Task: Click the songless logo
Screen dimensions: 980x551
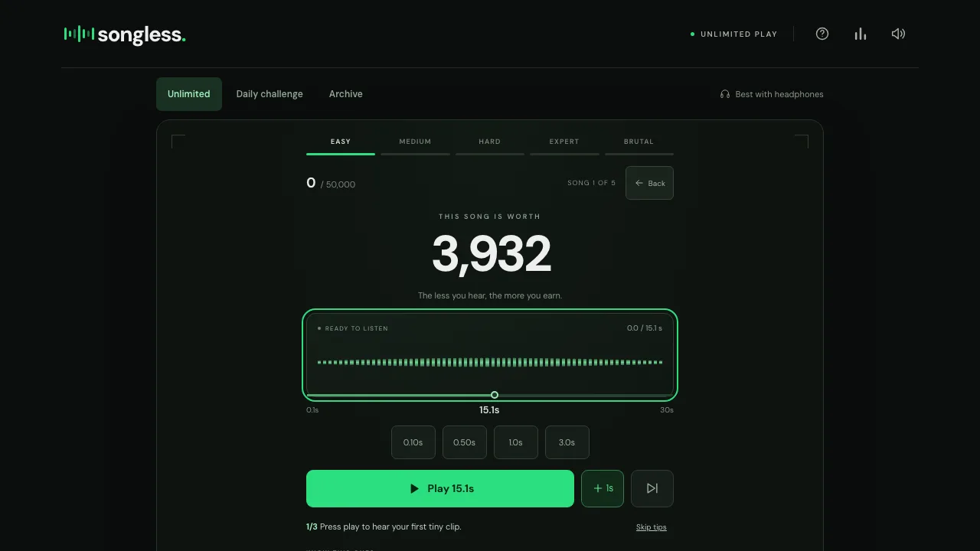Action: 125,34
